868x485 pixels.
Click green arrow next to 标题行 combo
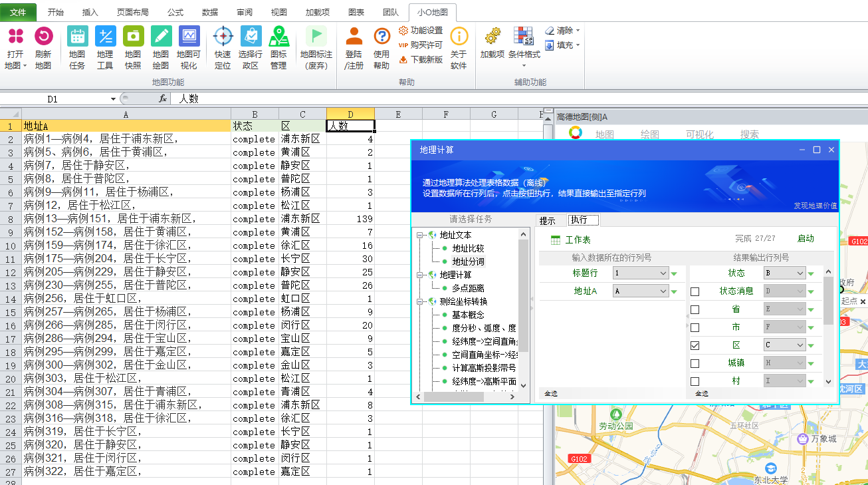tap(674, 273)
